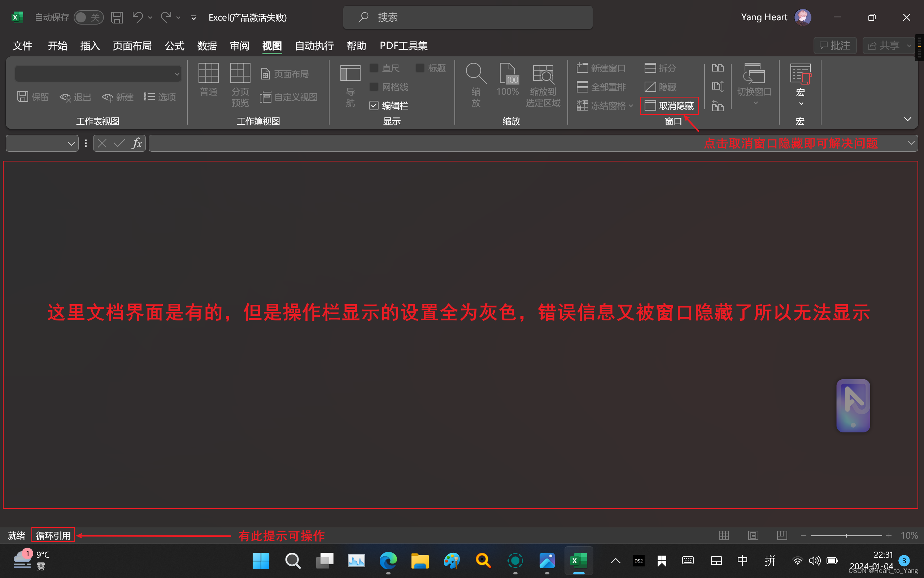
Task: Click 循环引用 circular reference status text
Action: (53, 535)
